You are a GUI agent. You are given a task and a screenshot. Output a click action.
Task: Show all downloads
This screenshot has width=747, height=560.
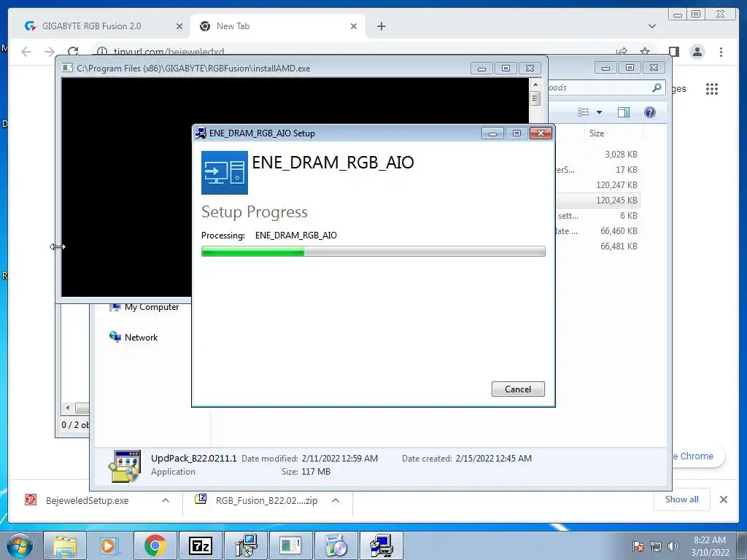pyautogui.click(x=682, y=499)
